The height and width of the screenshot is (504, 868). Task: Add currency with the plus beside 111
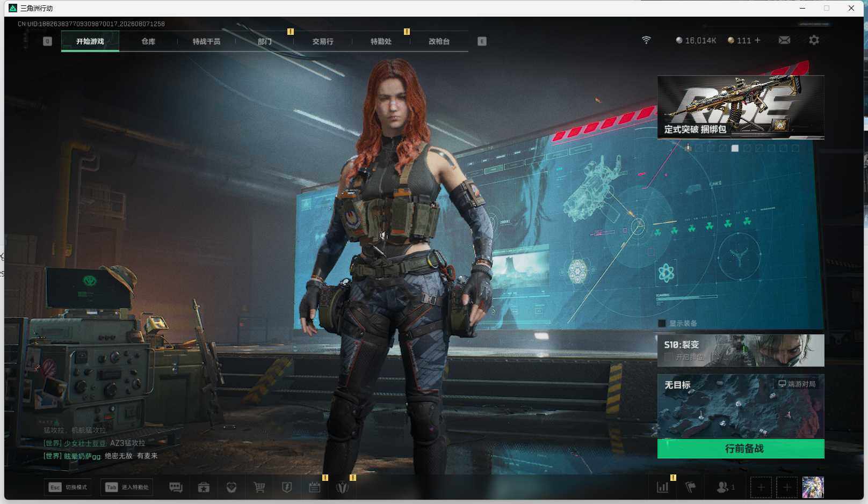[x=758, y=40]
